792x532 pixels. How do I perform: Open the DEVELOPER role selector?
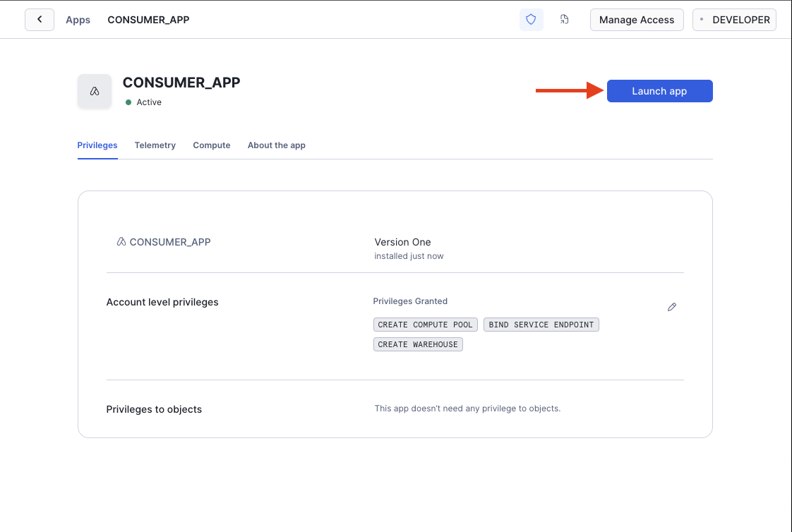tap(734, 20)
